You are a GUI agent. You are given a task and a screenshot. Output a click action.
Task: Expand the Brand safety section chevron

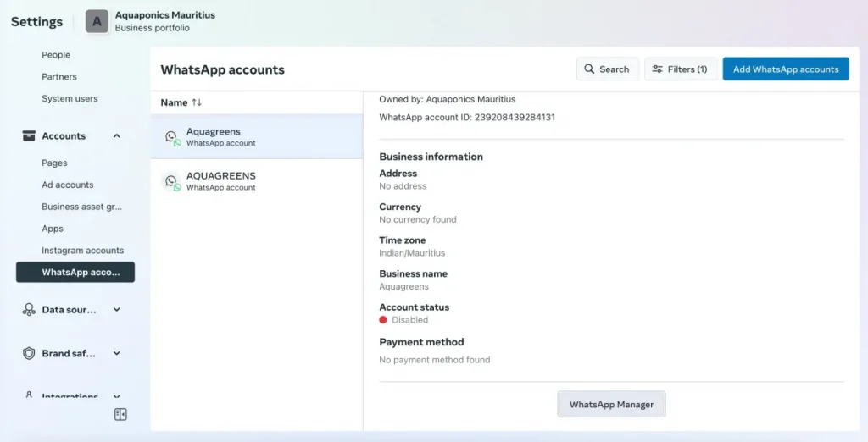click(x=117, y=354)
